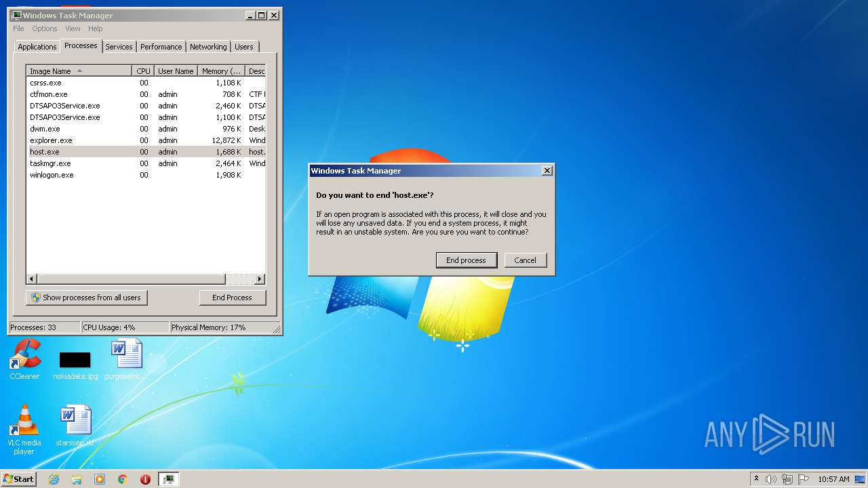Select dwm.exe process row

[146, 129]
